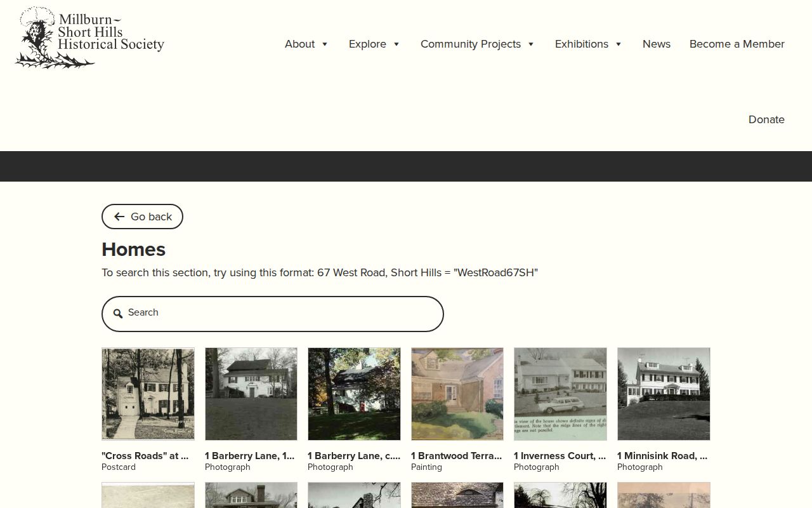Open the 1 Brantwood Terrace painting thumbnail

pos(457,394)
